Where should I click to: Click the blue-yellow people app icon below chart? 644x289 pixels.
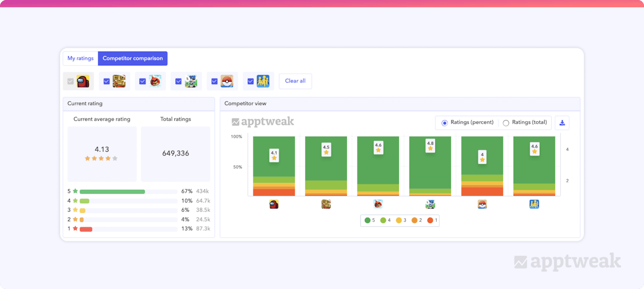[534, 204]
